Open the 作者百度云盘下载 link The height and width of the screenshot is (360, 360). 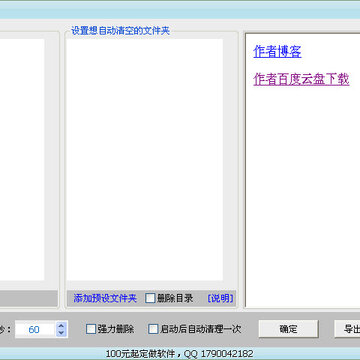point(301,80)
